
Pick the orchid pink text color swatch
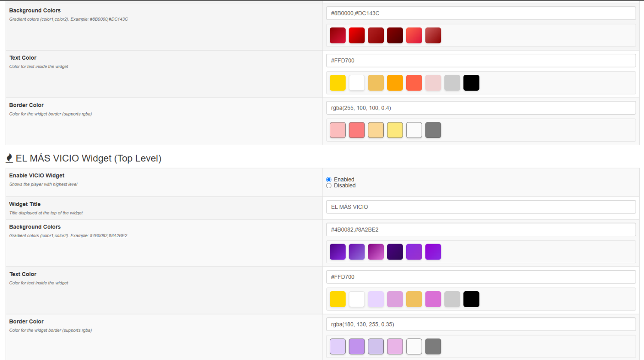[x=433, y=299]
